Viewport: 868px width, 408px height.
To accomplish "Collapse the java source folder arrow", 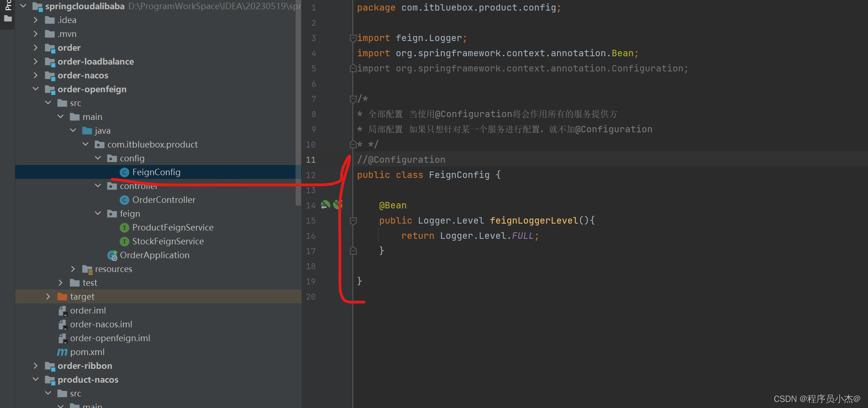I will tap(73, 130).
